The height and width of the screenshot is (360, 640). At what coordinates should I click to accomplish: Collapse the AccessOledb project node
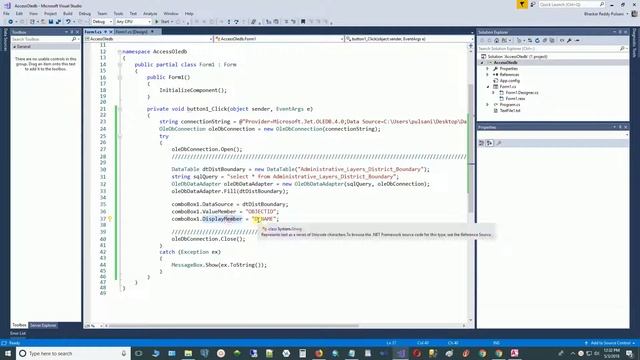click(482, 63)
